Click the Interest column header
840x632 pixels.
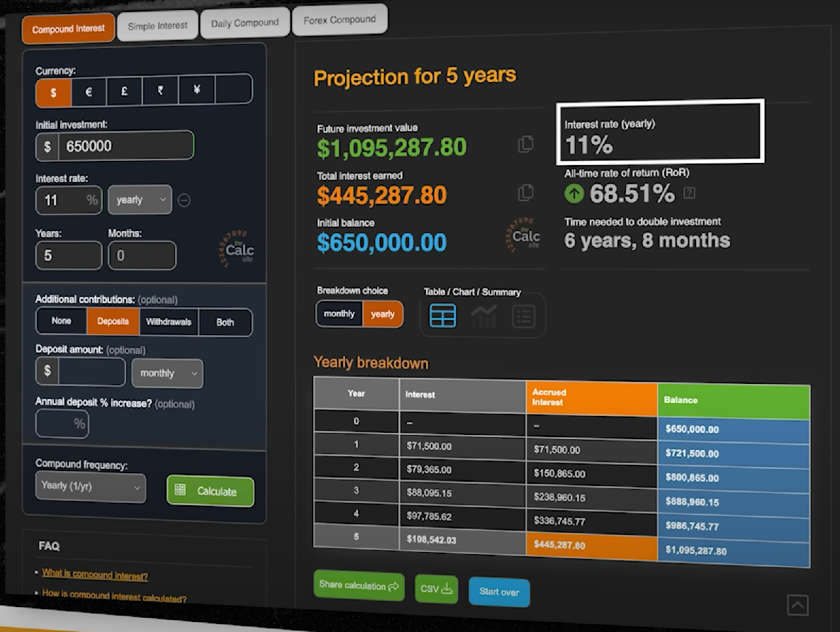tap(462, 395)
